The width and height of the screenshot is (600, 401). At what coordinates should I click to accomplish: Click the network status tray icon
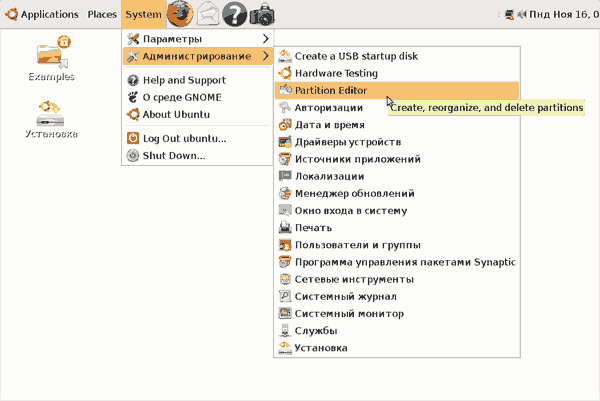(x=509, y=15)
